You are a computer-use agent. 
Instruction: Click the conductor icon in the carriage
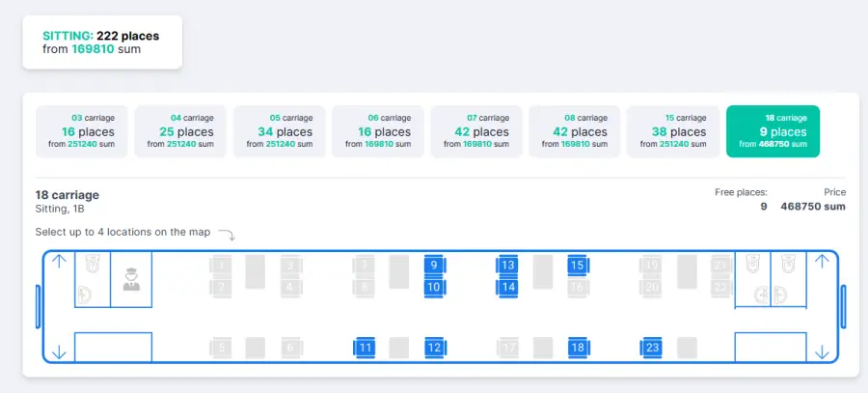131,279
